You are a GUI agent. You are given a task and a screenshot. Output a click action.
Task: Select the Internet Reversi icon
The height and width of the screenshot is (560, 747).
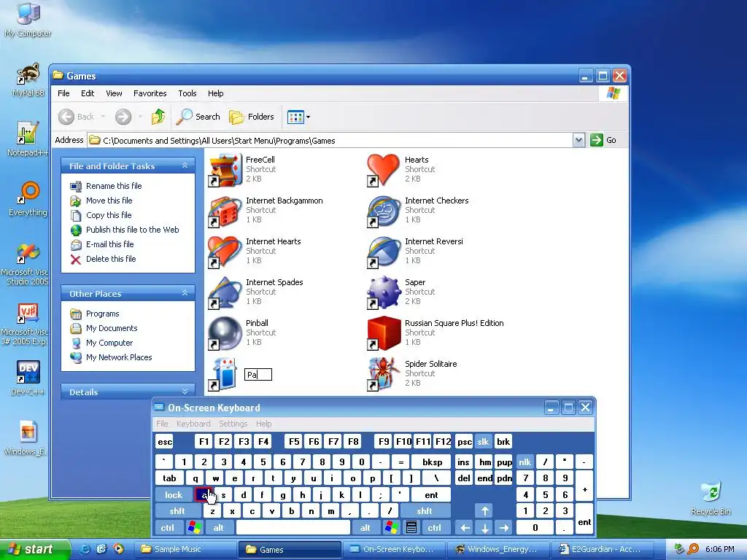pyautogui.click(x=384, y=252)
